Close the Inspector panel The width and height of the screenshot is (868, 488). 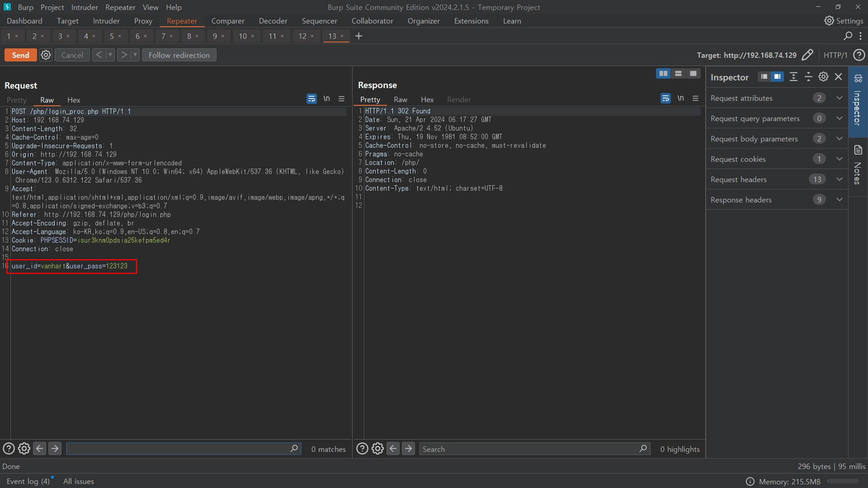(838, 77)
